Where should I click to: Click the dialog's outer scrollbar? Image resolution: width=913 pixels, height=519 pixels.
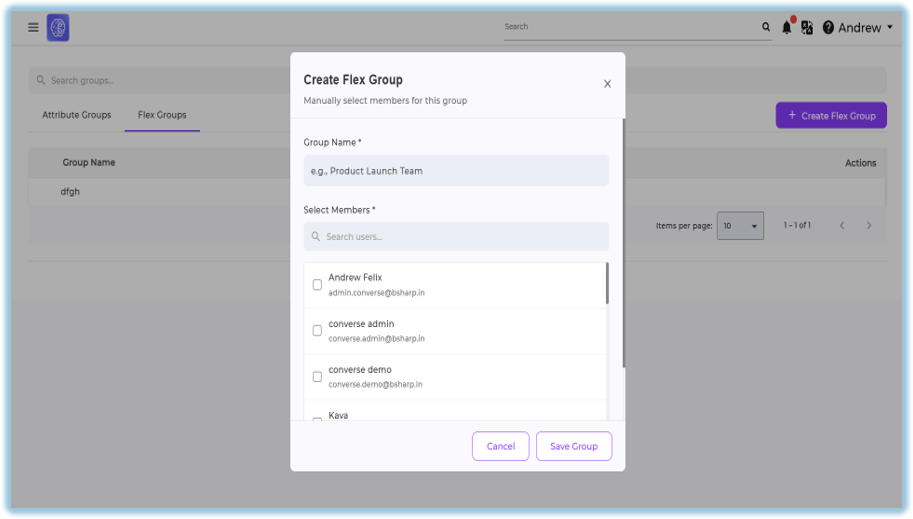624,243
